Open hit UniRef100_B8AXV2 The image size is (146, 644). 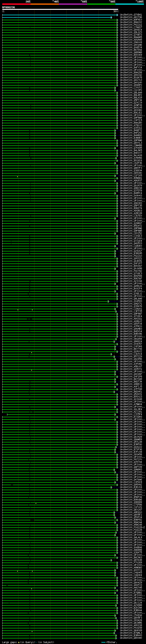131,22
